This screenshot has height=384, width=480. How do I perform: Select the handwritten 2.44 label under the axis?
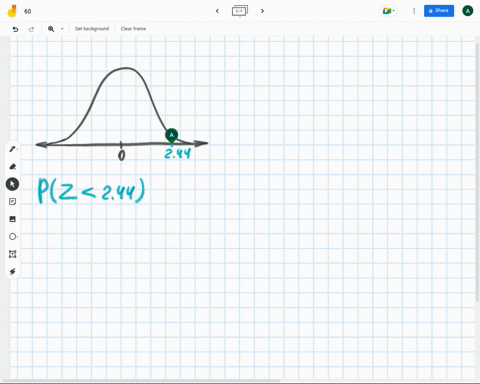point(178,154)
